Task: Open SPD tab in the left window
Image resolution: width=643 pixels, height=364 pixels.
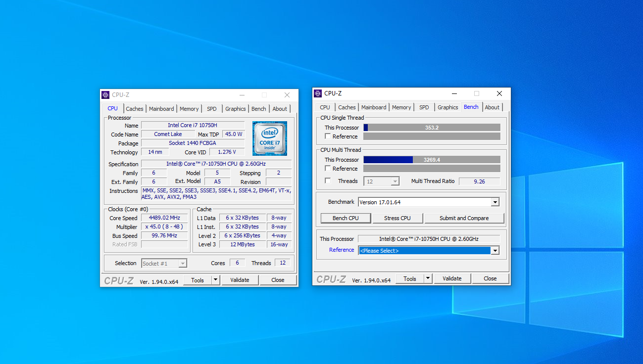Action: [x=212, y=109]
